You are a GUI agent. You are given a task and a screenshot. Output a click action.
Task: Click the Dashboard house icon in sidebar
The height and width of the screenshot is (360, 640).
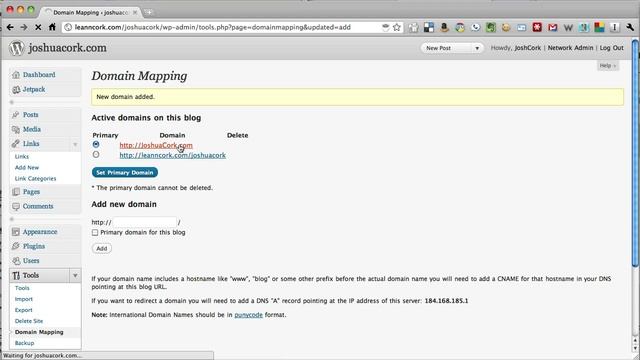click(x=16, y=75)
